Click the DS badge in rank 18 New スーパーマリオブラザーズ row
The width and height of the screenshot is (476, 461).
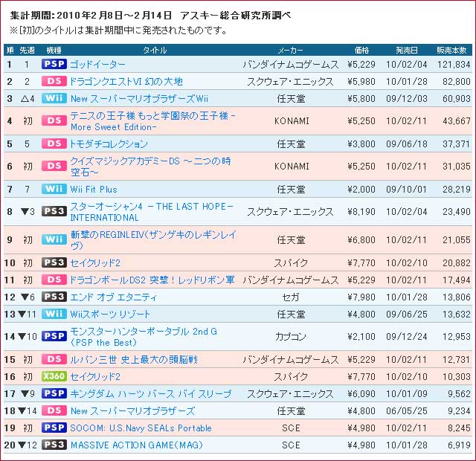[54, 410]
